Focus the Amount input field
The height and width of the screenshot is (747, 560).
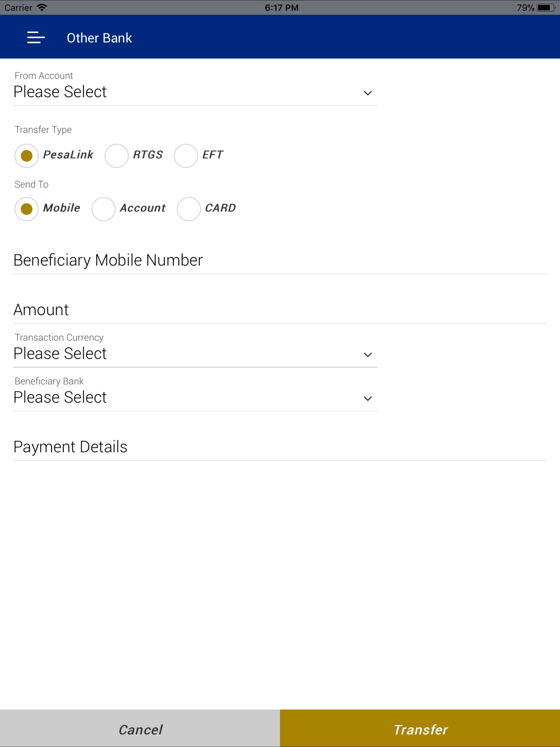coord(280,310)
